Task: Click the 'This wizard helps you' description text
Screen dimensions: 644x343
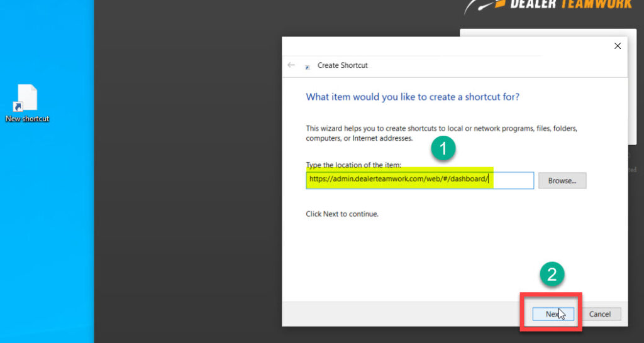Action: pyautogui.click(x=441, y=133)
